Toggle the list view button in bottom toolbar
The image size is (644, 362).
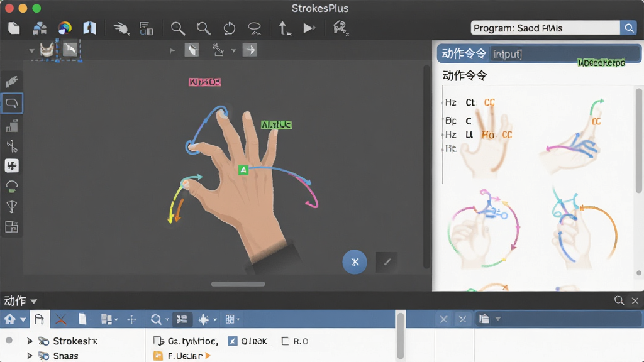(182, 319)
